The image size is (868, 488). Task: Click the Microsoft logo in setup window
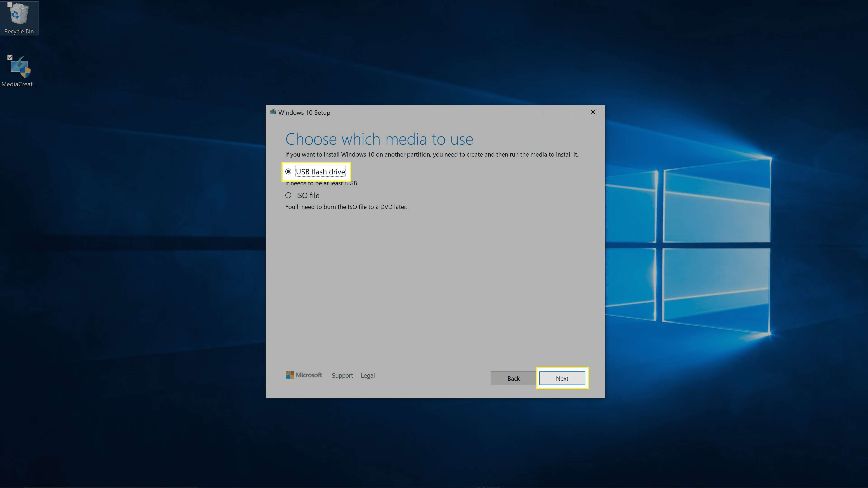pyautogui.click(x=304, y=375)
